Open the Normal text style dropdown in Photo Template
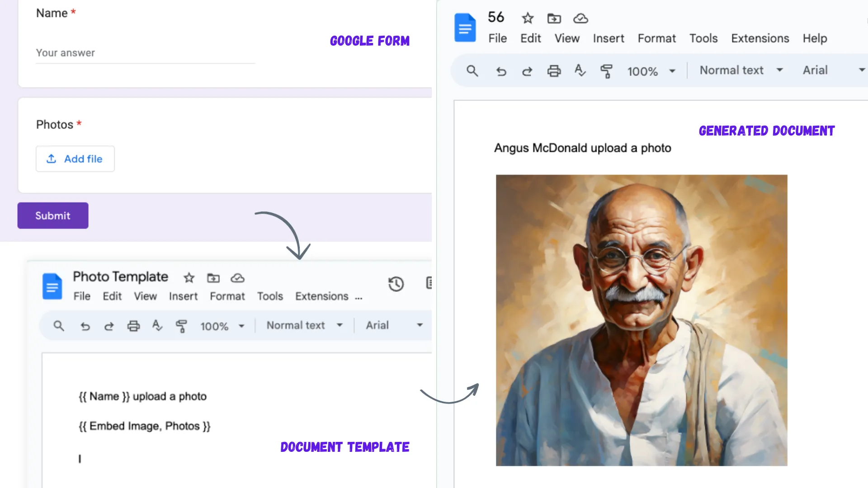Viewport: 868px width, 488px height. pos(304,325)
